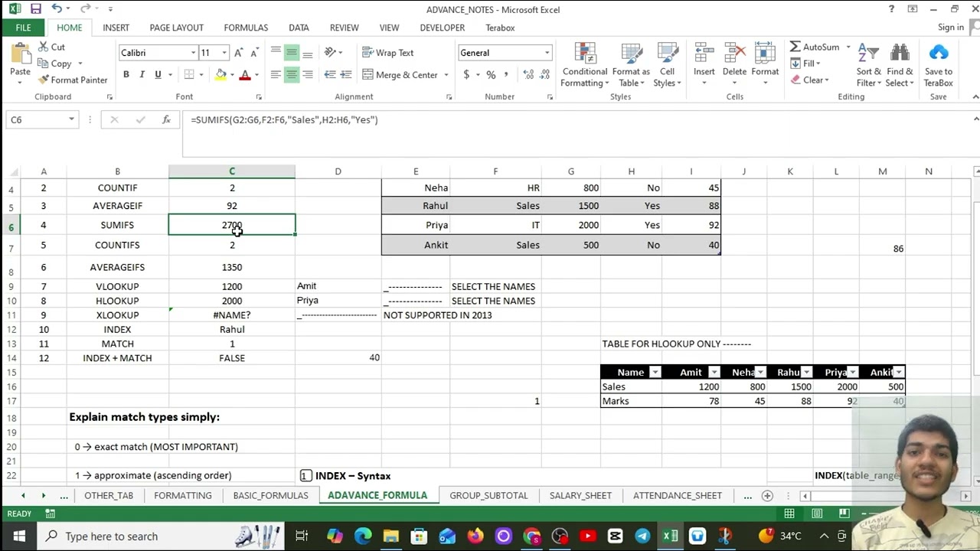
Task: Open the Amit filter dropdown in HLOOKUP table
Action: (714, 372)
